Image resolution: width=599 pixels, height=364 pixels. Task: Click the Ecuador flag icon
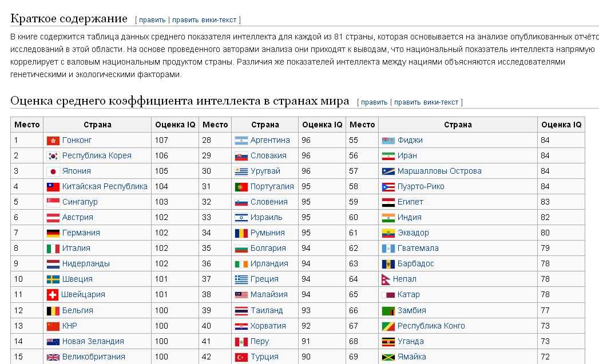click(388, 233)
